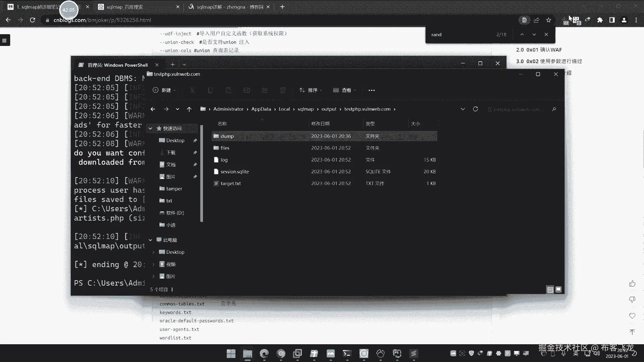
Task: Open the 排序 sort dropdown
Action: coord(311,90)
